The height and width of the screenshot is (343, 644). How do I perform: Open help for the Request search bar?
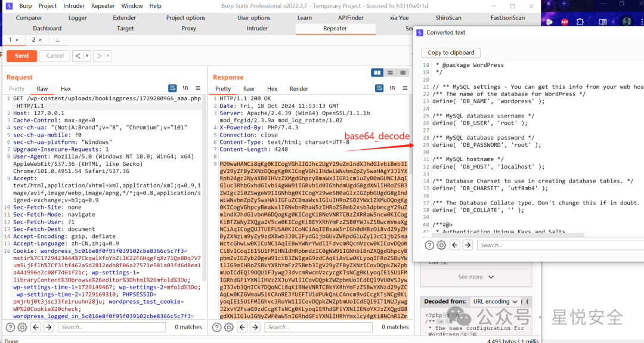[11, 327]
